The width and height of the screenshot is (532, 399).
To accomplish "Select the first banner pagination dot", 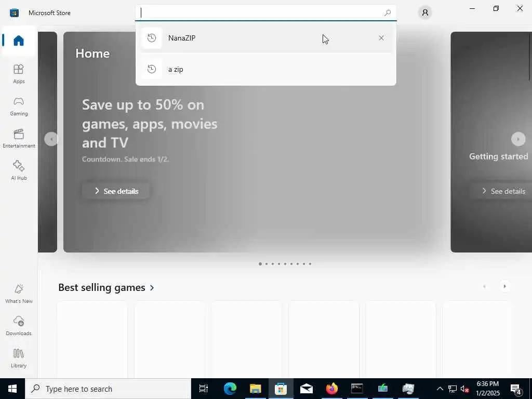I will (x=260, y=264).
